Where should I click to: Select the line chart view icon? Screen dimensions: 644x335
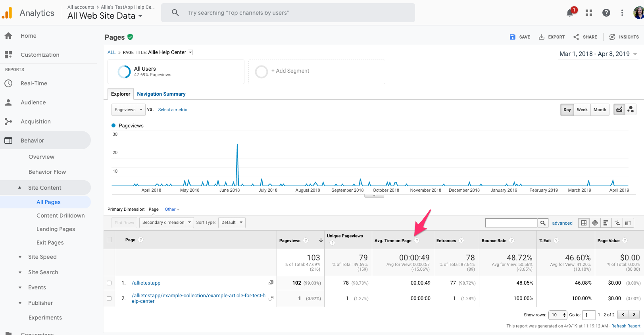619,110
